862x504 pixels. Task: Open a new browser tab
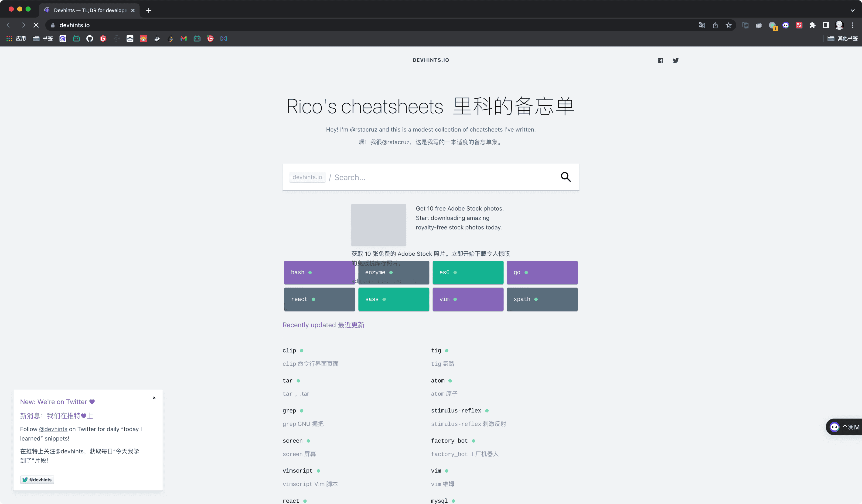[x=149, y=11]
